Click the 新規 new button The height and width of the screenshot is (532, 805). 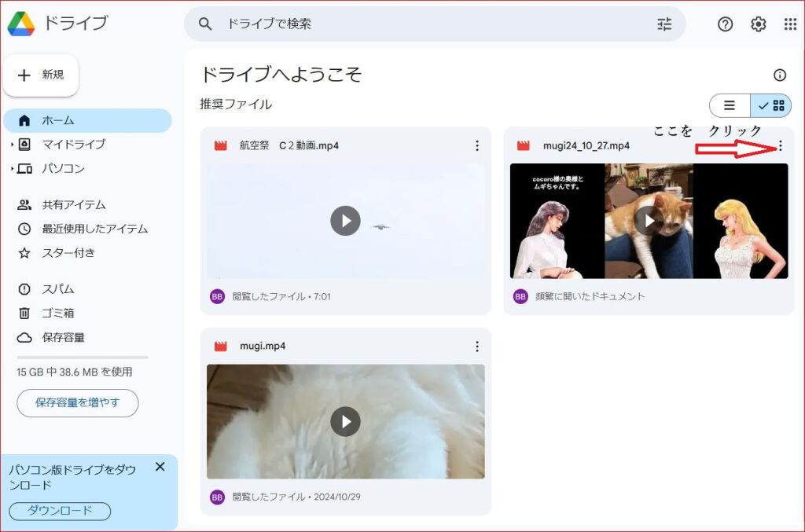tap(41, 75)
